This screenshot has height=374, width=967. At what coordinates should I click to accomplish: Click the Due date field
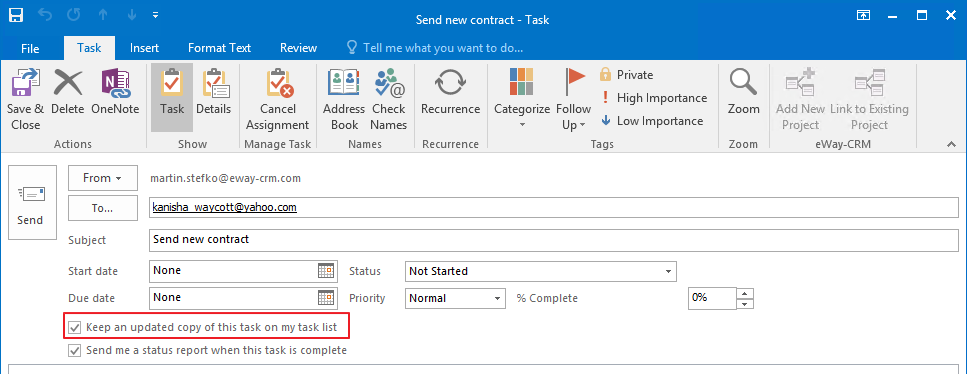233,297
